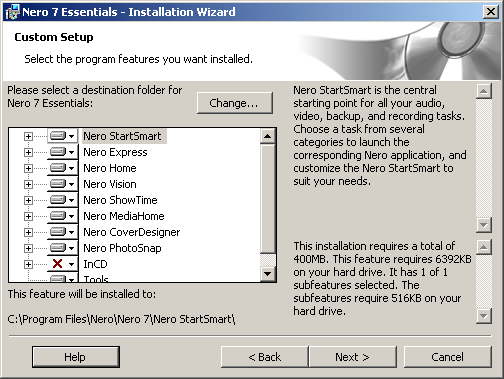The width and height of the screenshot is (504, 379).
Task: Click the installer icon in title bar
Action: 12,12
